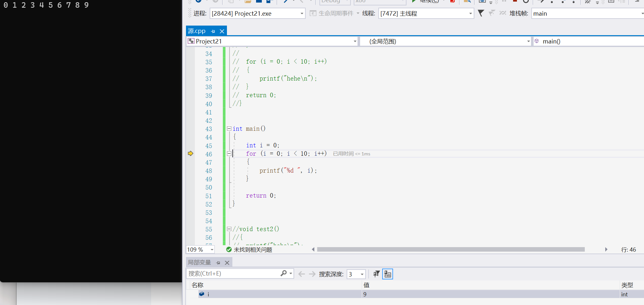
Task: Close the 源.cpp editor tab
Action: tap(222, 31)
